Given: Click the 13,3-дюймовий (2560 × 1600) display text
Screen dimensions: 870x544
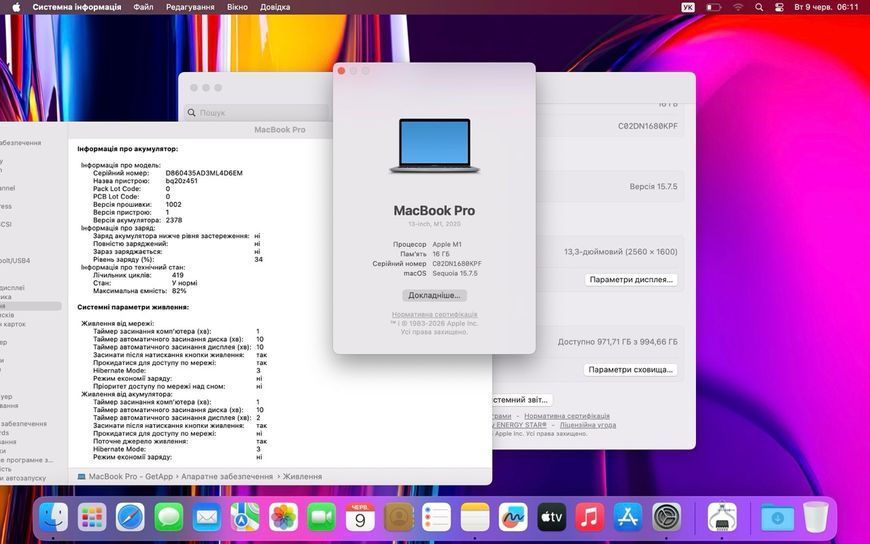Looking at the screenshot, I should pos(621,251).
